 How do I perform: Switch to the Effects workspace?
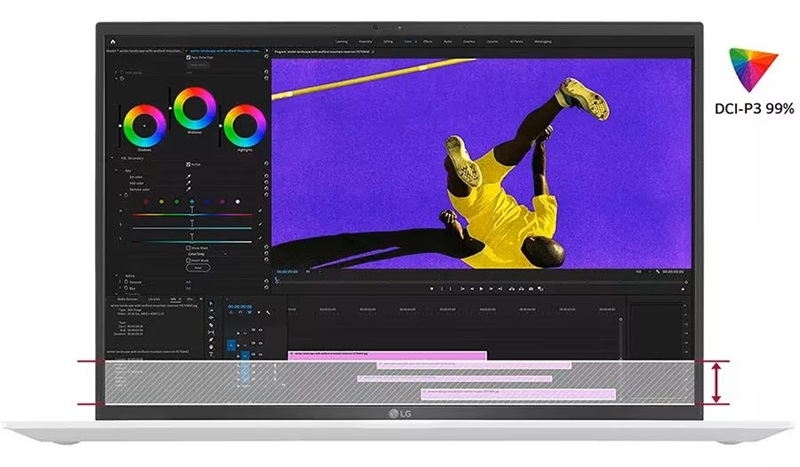428,42
